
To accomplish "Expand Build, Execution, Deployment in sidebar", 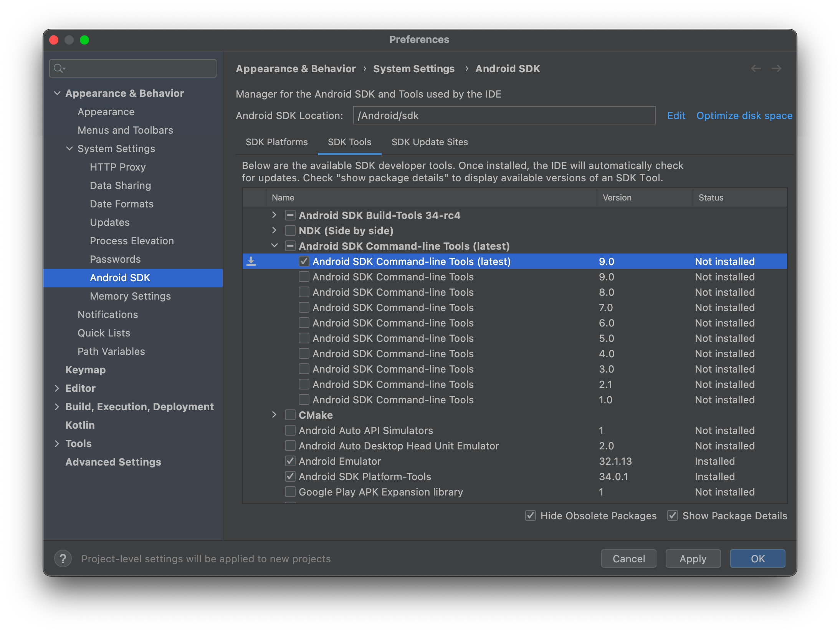I will click(57, 406).
